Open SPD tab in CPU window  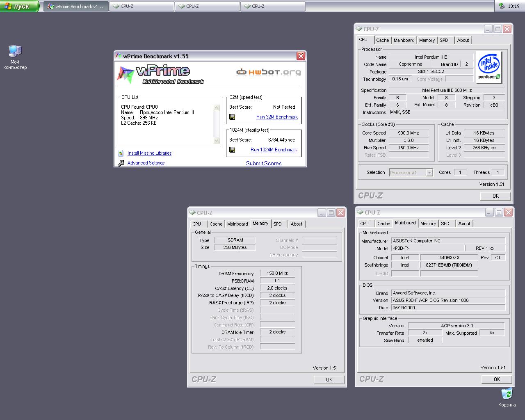click(444, 40)
